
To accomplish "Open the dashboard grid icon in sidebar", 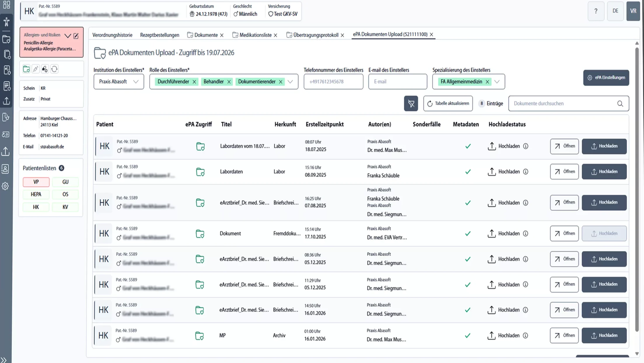I will pyautogui.click(x=6, y=5).
